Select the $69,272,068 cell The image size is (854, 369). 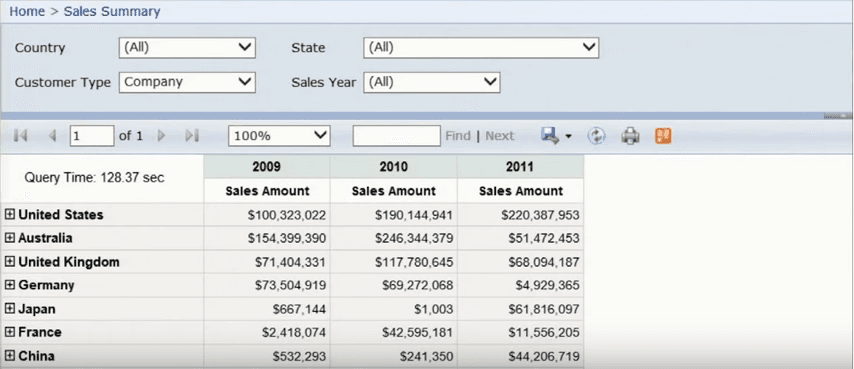tap(394, 285)
